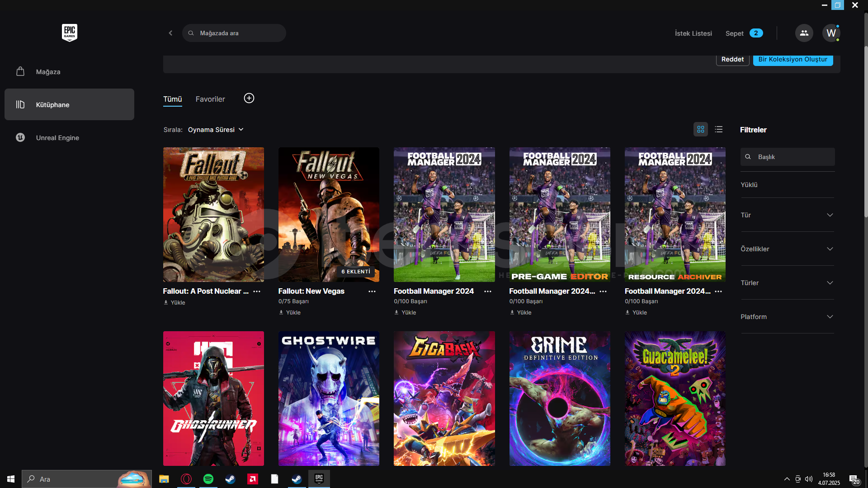The height and width of the screenshot is (488, 868).
Task: Open File Explorer from the taskbar
Action: 164,479
